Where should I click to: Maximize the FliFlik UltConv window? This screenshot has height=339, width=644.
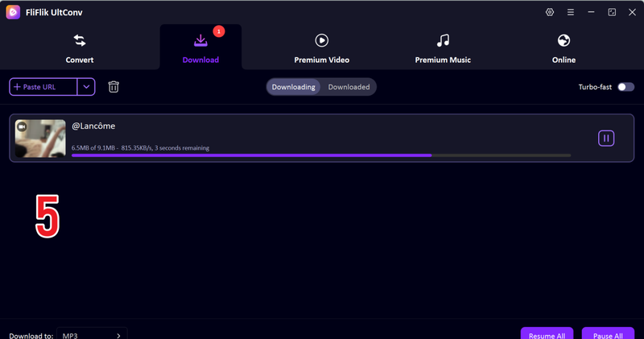click(612, 12)
